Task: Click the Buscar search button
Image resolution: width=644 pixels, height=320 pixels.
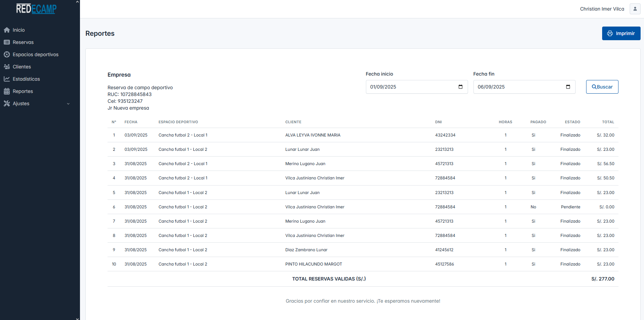Action: pyautogui.click(x=602, y=87)
